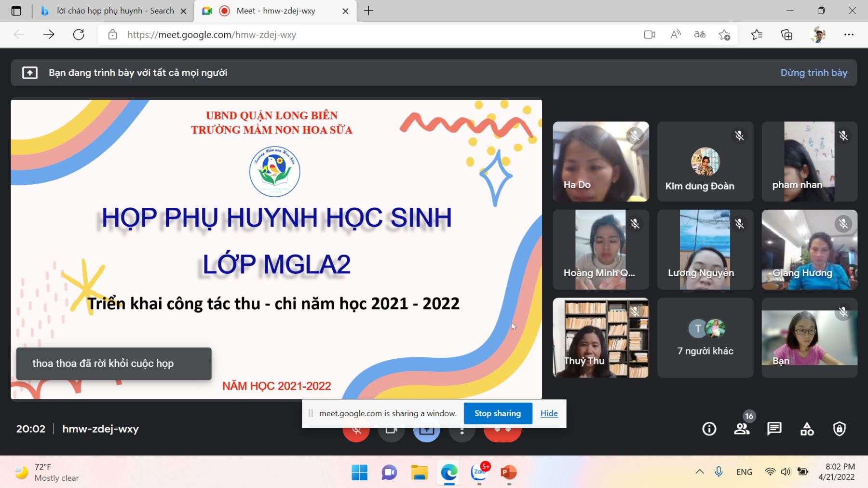Toggle the present screen button

pyautogui.click(x=426, y=434)
